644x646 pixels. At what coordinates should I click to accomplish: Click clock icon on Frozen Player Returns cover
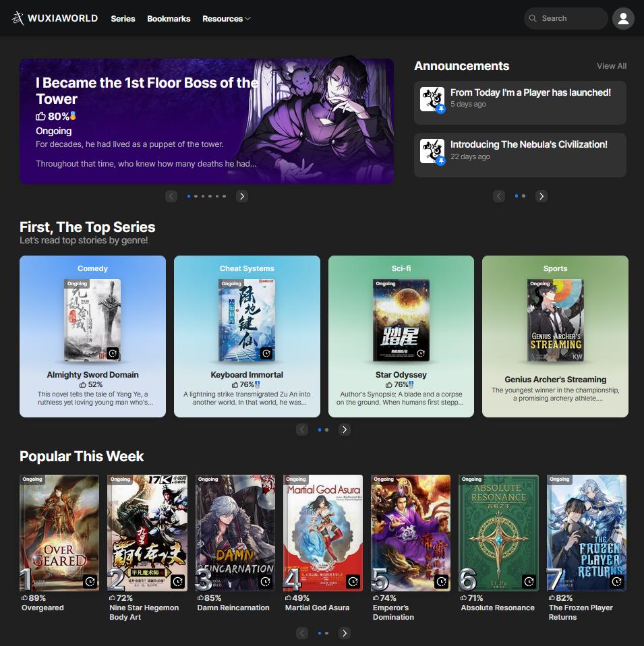617,581
